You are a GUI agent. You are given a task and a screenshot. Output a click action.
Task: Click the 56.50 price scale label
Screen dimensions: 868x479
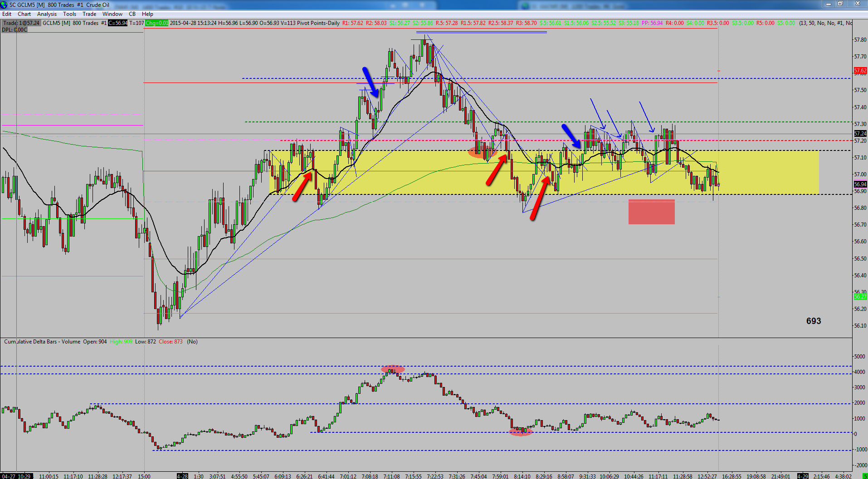pos(860,259)
